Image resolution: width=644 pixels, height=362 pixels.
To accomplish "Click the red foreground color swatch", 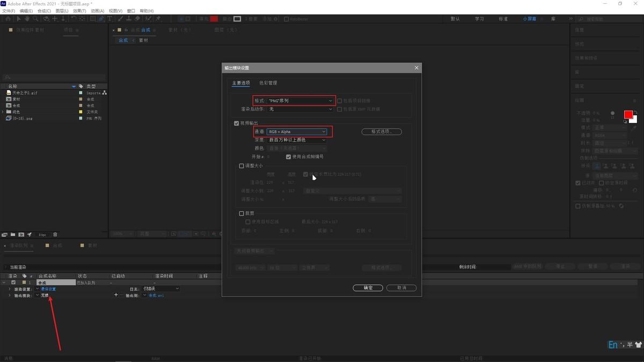I will click(x=628, y=115).
